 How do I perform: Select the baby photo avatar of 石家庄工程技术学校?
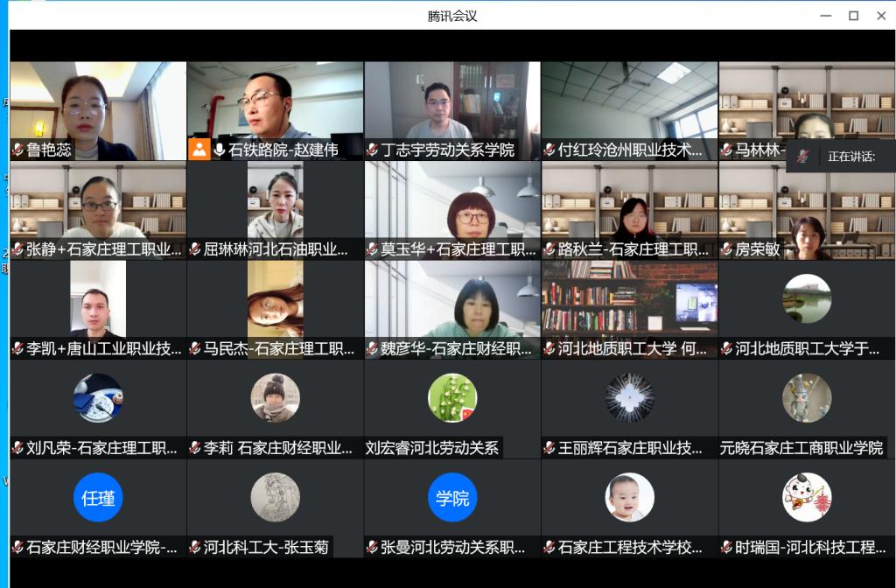pyautogui.click(x=629, y=497)
